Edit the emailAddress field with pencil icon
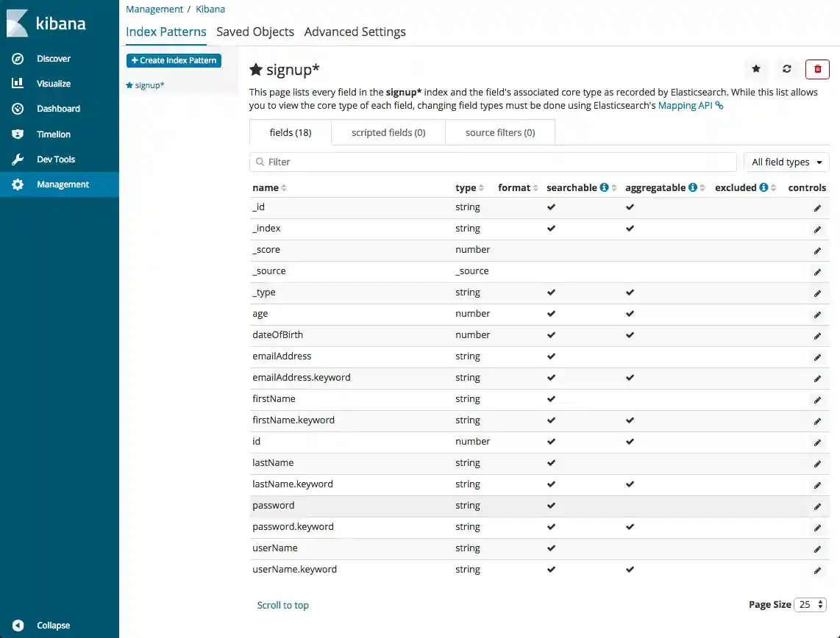This screenshot has width=840, height=638. (x=817, y=357)
